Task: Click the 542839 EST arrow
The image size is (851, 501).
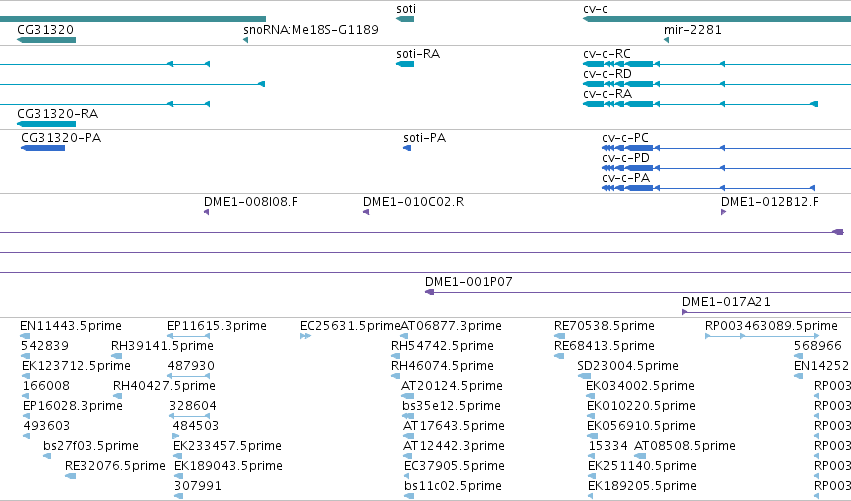Action: point(26,356)
